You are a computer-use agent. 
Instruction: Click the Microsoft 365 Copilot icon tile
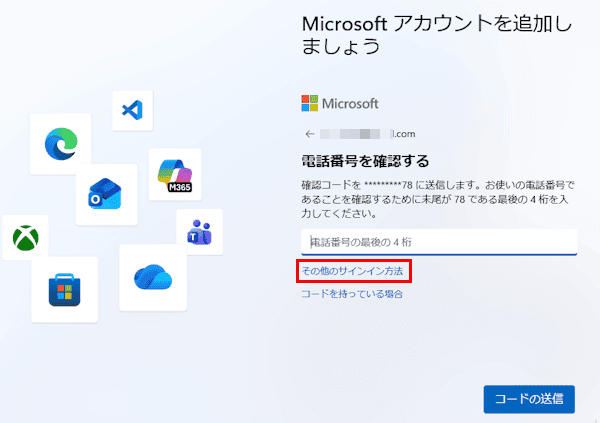point(175,175)
